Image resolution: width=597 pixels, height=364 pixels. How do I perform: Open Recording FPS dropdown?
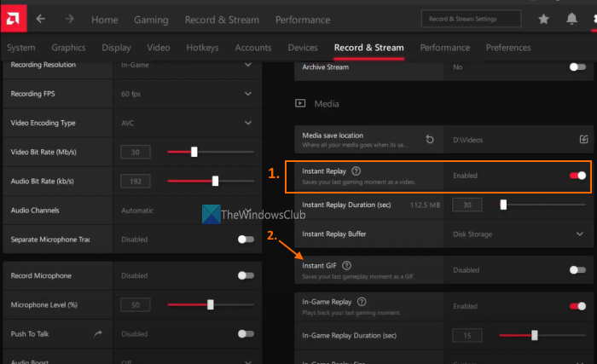tap(248, 94)
